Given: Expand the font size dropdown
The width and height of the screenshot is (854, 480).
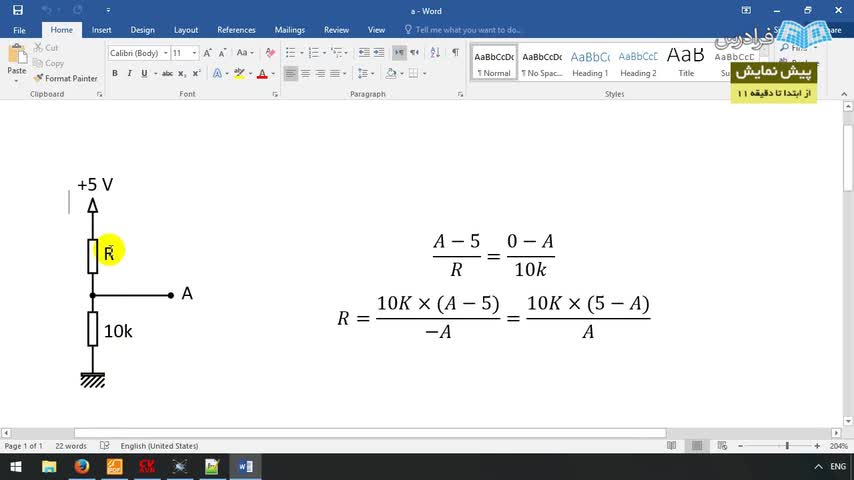Looking at the screenshot, I should pyautogui.click(x=194, y=53).
